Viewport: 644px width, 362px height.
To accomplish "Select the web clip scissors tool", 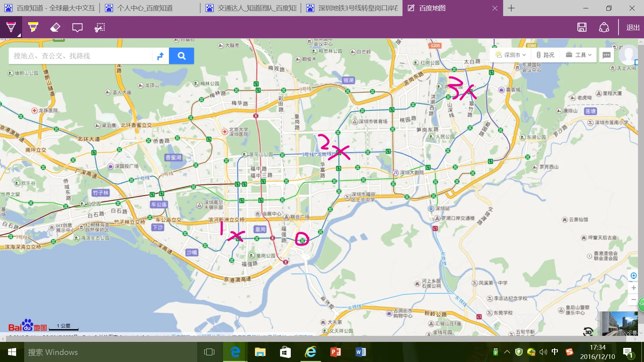I will 100,27.
